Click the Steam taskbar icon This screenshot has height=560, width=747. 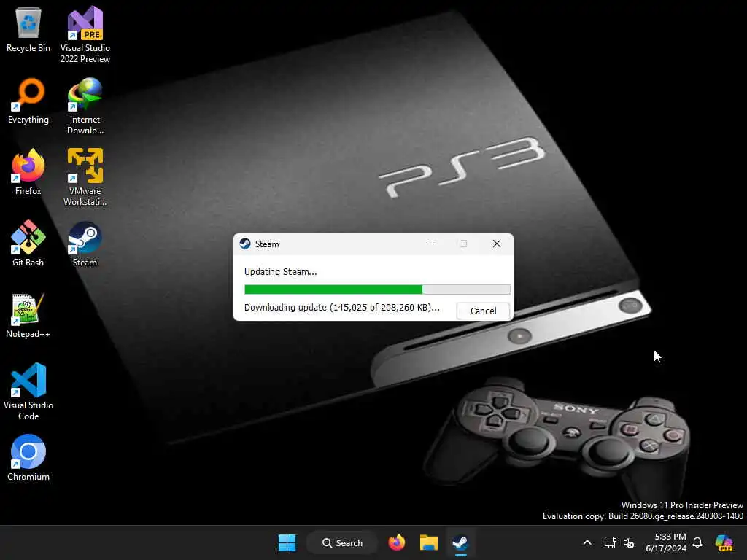point(460,542)
